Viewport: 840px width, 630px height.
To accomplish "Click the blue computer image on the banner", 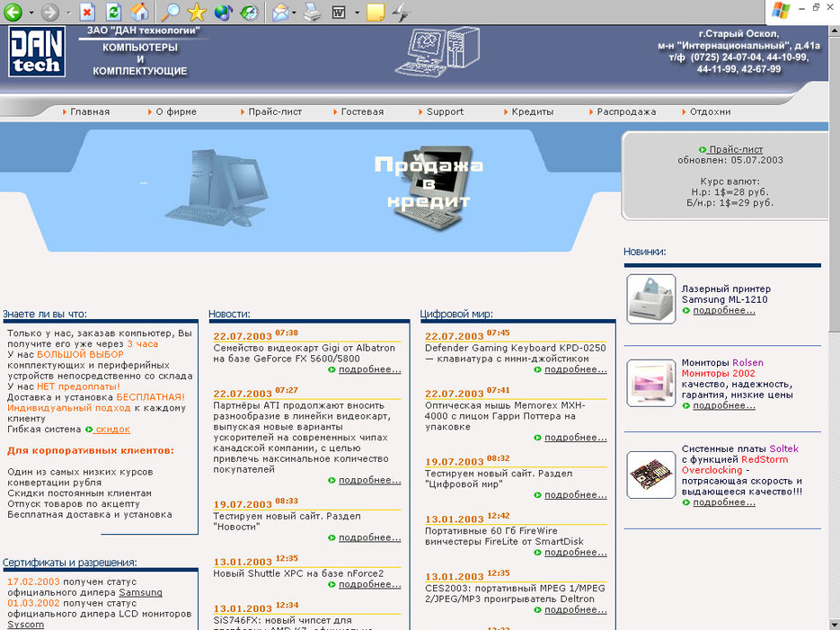I will 217,188.
